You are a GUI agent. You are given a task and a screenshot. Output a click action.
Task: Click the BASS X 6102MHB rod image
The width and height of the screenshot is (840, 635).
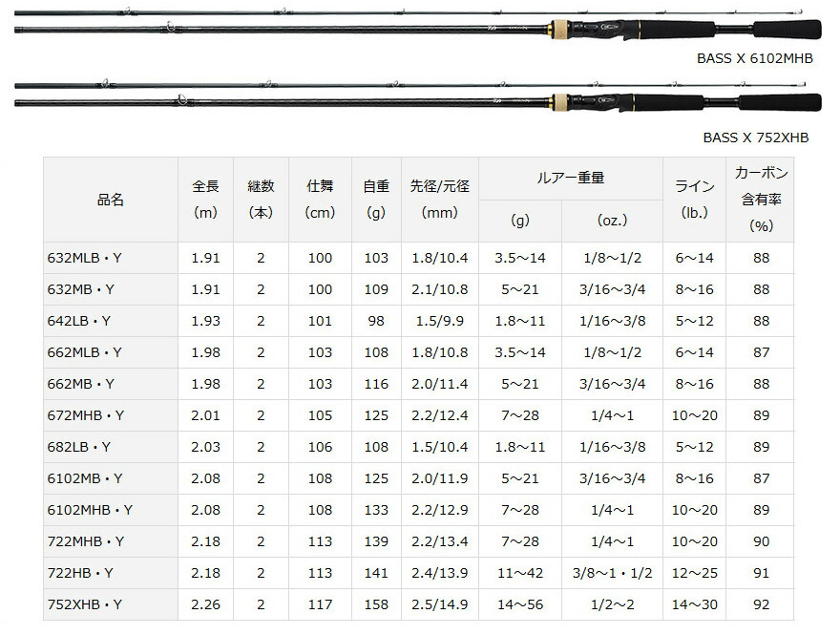click(x=418, y=24)
